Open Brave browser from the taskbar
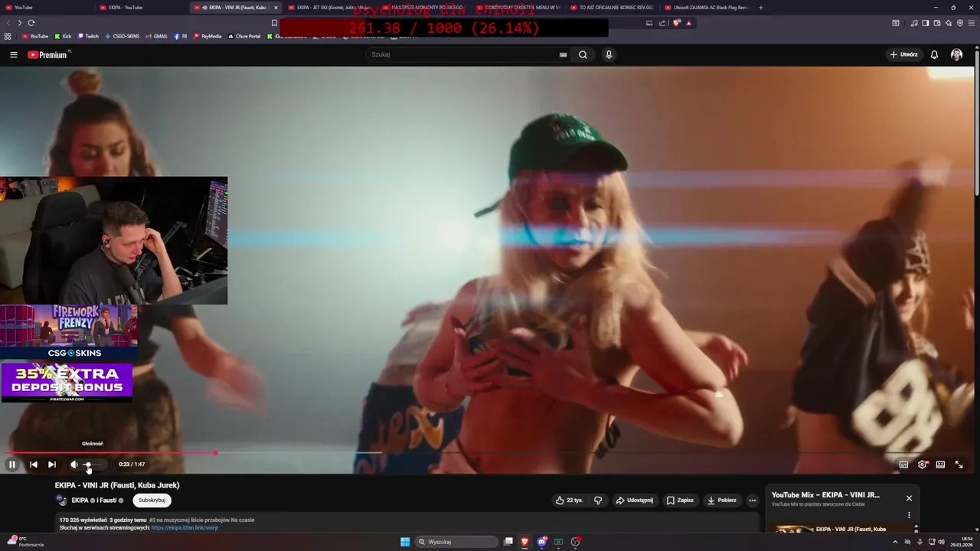This screenshot has height=551, width=980. point(524,542)
